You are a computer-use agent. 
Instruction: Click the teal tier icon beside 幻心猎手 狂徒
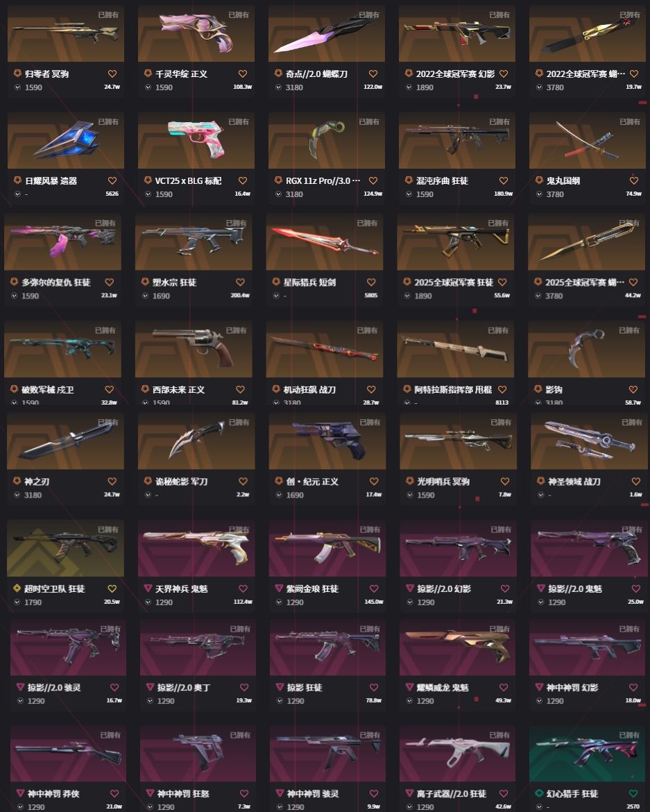click(x=539, y=793)
